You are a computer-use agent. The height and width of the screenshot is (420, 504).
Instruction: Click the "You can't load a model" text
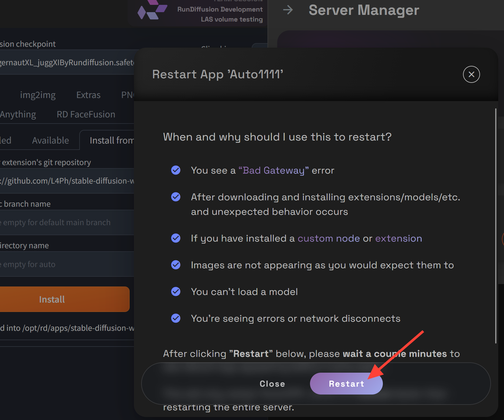point(244,292)
